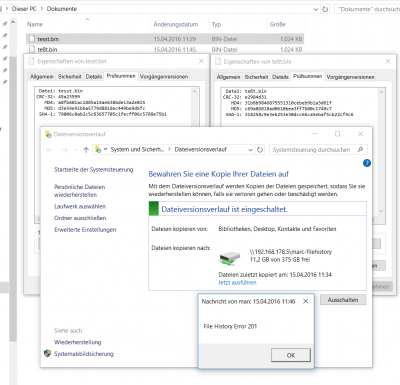Click the network drive icon
The height and width of the screenshot is (385, 400).
coord(230,258)
